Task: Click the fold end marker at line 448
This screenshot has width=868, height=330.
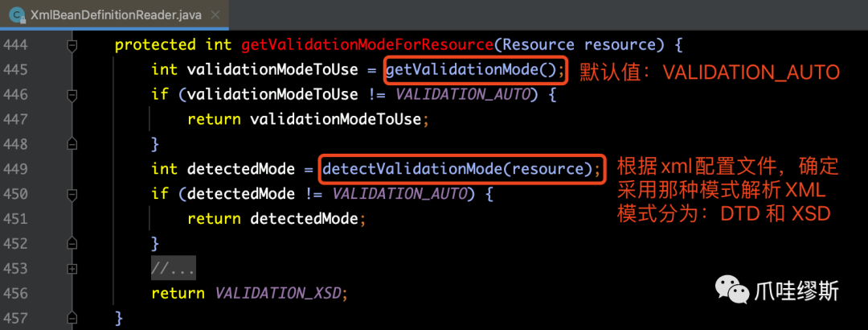Action: click(x=72, y=144)
